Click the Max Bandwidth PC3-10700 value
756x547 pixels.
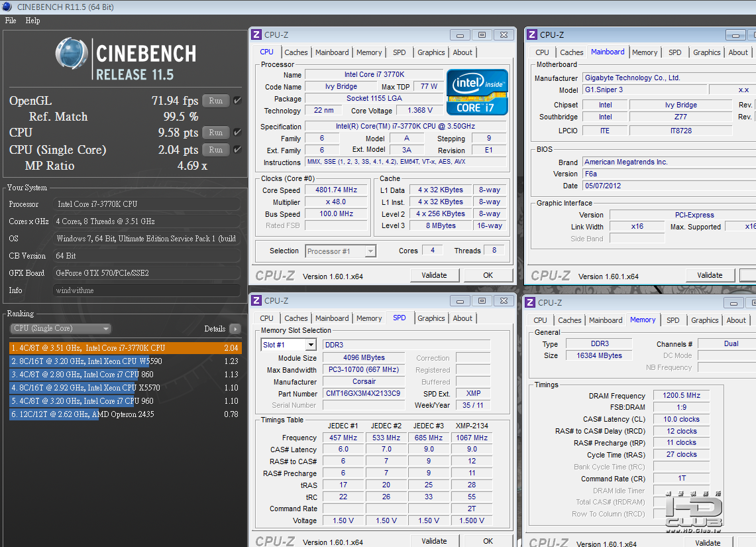(364, 369)
